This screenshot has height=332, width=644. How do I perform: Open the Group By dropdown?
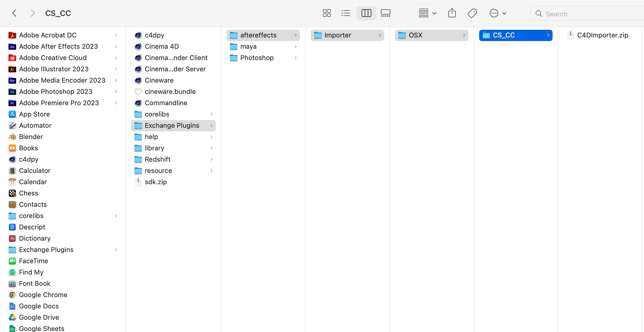click(427, 13)
